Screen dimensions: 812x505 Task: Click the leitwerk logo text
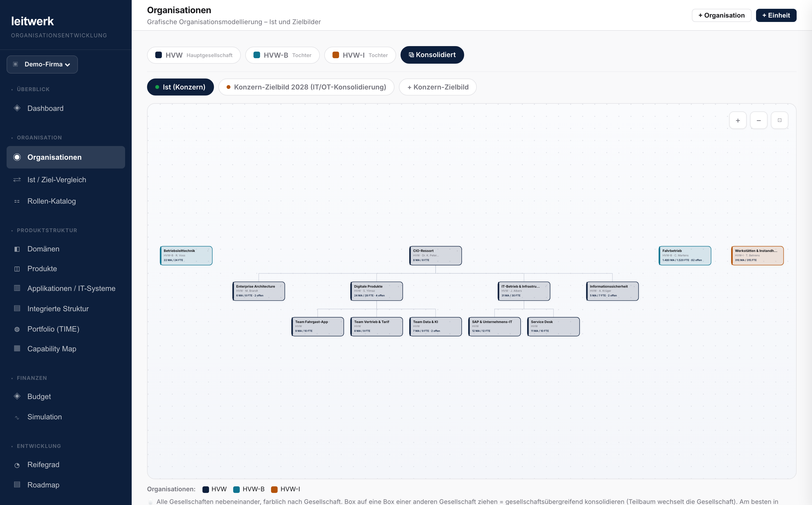point(32,21)
